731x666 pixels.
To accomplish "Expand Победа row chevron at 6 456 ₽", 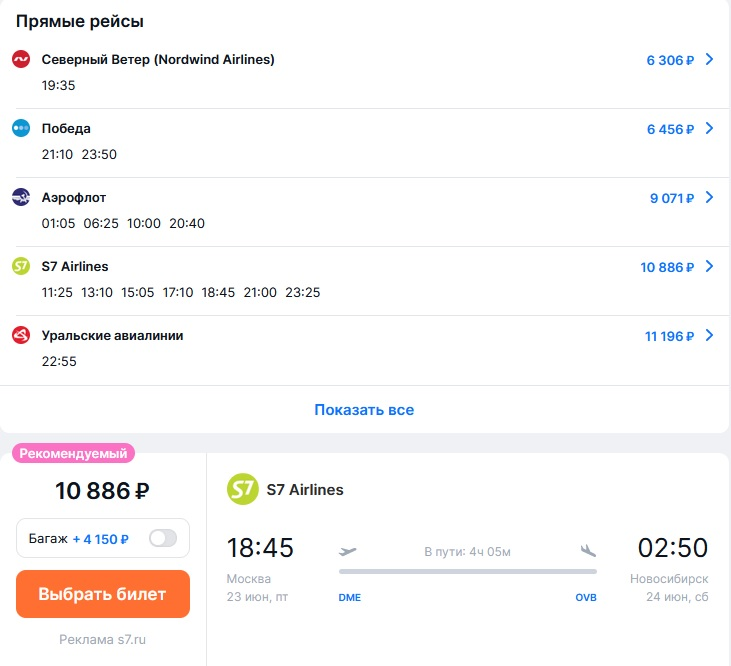I will point(710,128).
